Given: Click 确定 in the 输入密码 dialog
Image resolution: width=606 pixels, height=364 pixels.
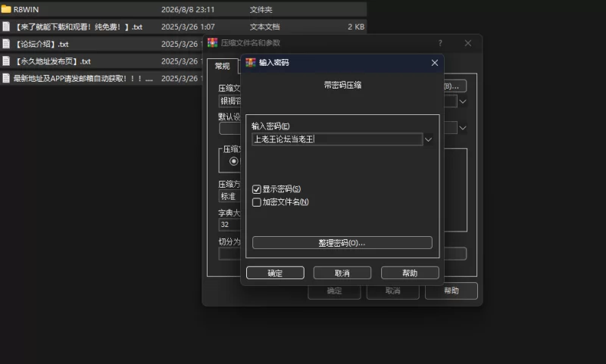Looking at the screenshot, I should click(275, 273).
